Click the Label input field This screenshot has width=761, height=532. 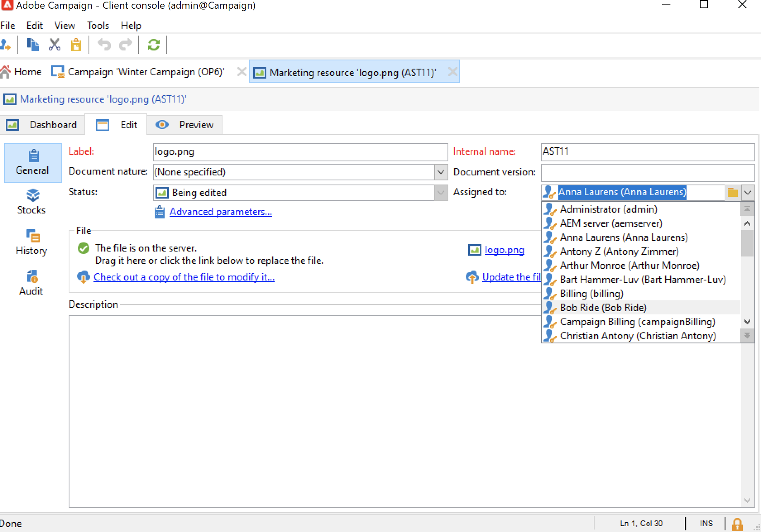300,152
